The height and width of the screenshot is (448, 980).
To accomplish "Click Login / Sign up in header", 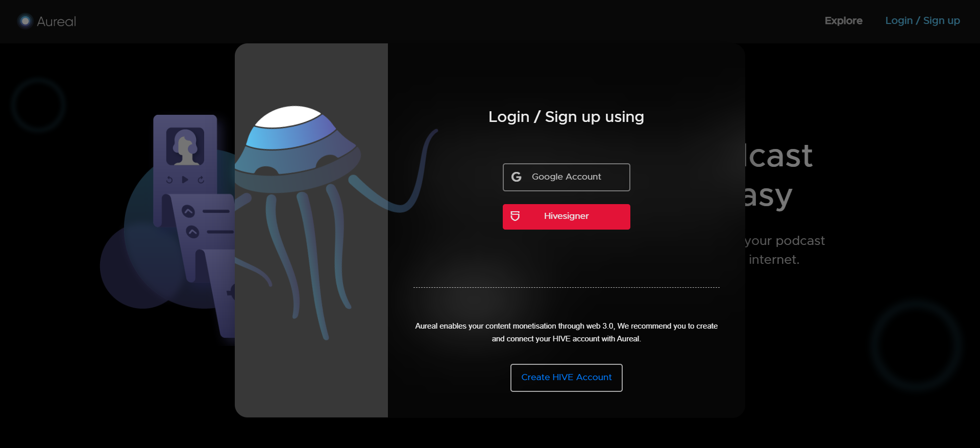I will point(922,21).
